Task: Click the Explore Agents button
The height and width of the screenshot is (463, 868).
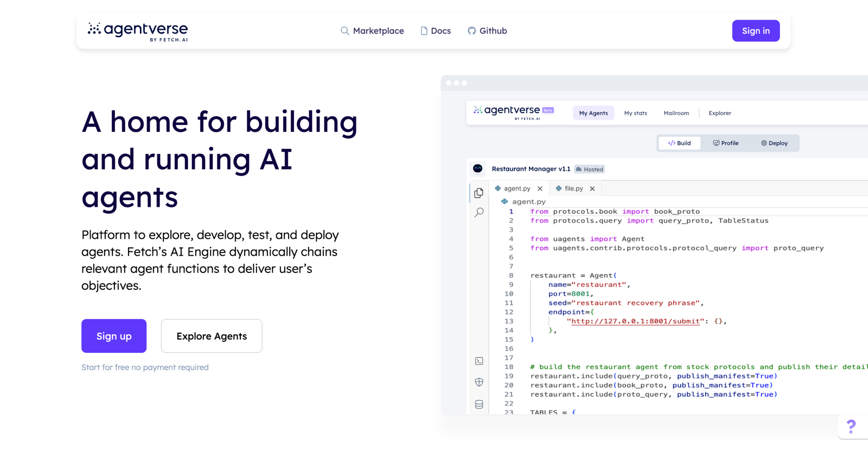Action: coord(212,336)
